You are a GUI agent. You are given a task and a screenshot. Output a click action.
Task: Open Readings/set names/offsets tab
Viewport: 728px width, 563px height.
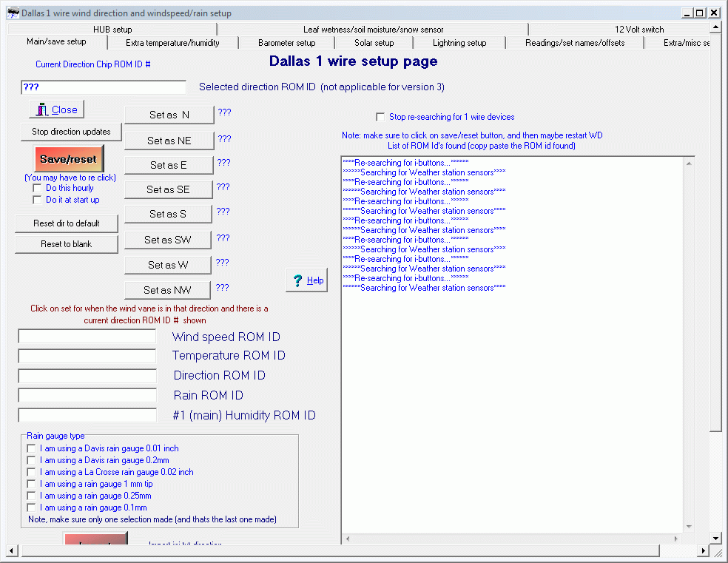575,43
